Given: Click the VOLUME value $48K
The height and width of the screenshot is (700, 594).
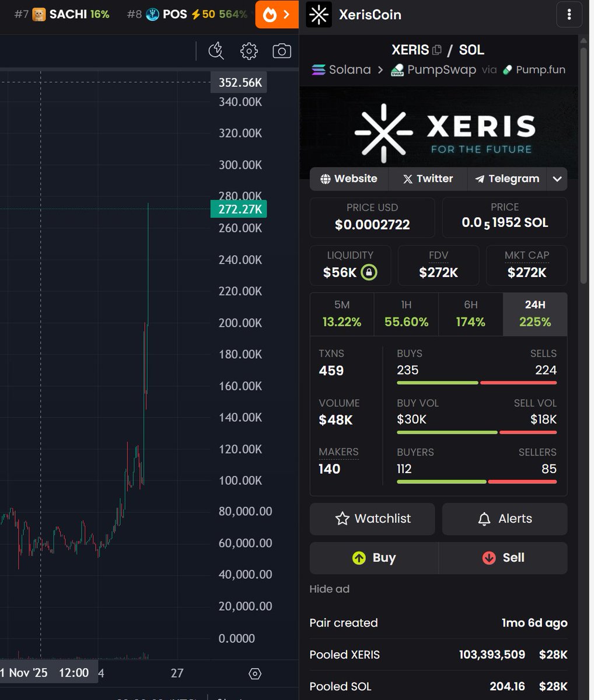Looking at the screenshot, I should click(x=336, y=420).
